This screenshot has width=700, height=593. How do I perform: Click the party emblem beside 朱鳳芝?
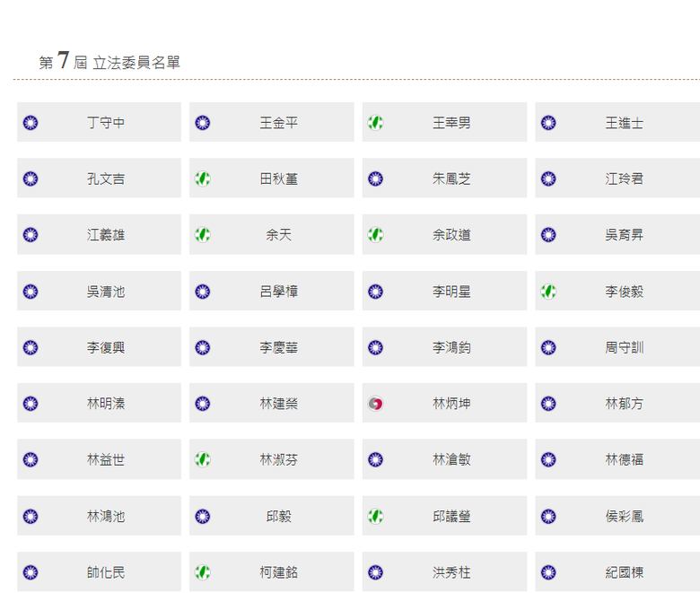click(375, 179)
